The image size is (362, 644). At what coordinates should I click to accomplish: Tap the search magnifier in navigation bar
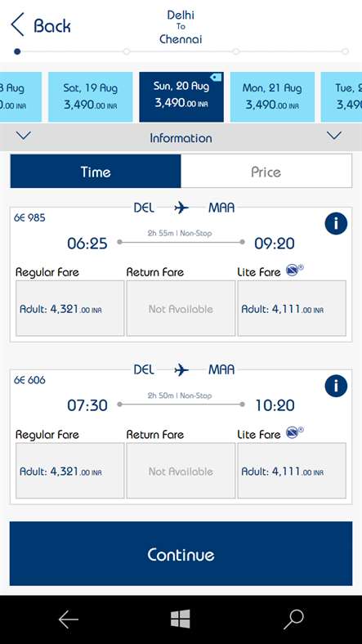pos(293,619)
